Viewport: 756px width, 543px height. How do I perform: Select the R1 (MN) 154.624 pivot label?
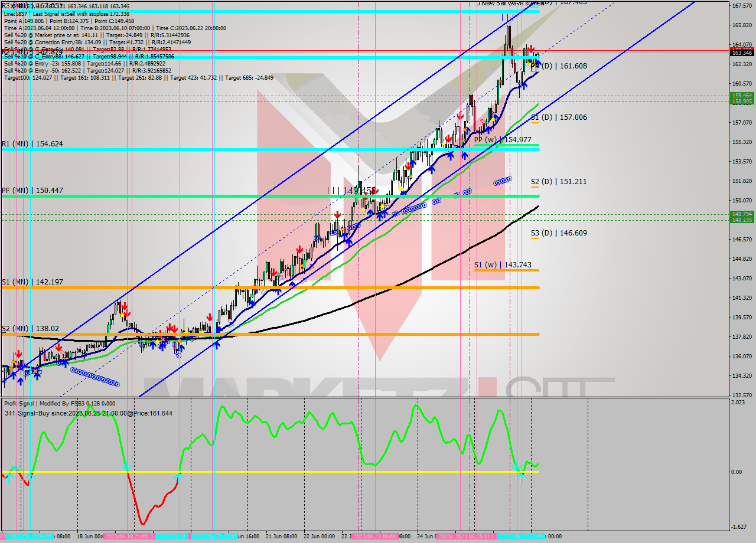click(32, 143)
